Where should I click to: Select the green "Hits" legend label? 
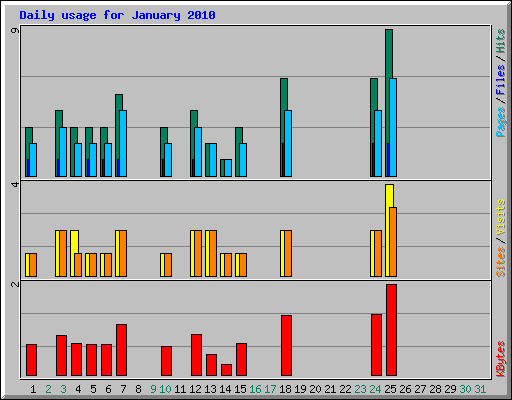click(500, 41)
